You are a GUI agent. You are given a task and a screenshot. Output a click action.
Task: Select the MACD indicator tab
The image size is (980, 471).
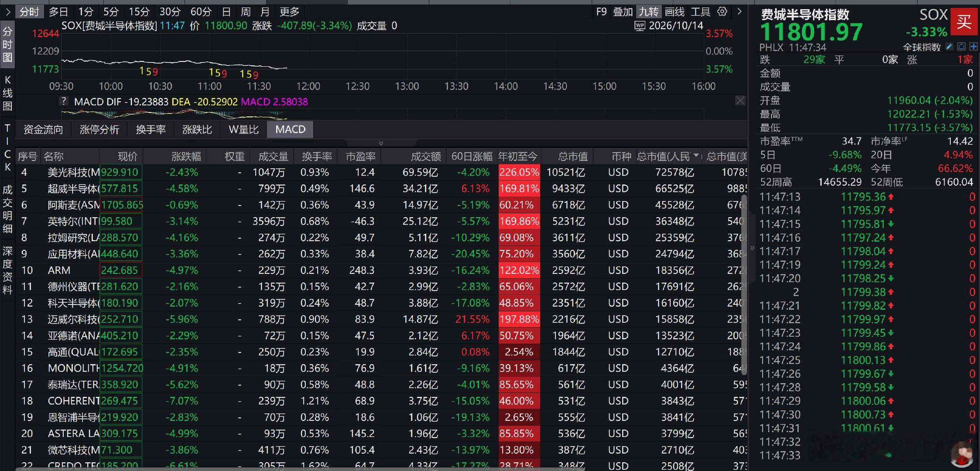click(290, 130)
